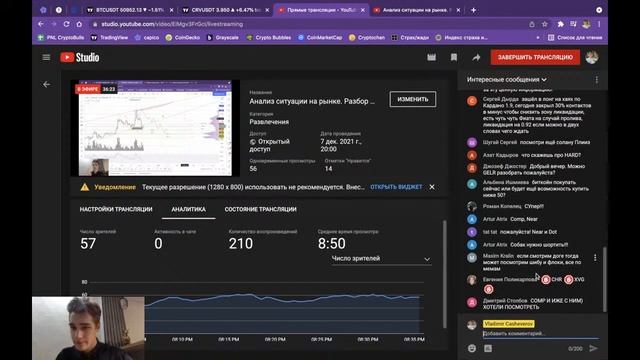This screenshot has width=640, height=360.
Task: Send the chat message
Action: pyautogui.click(x=593, y=348)
